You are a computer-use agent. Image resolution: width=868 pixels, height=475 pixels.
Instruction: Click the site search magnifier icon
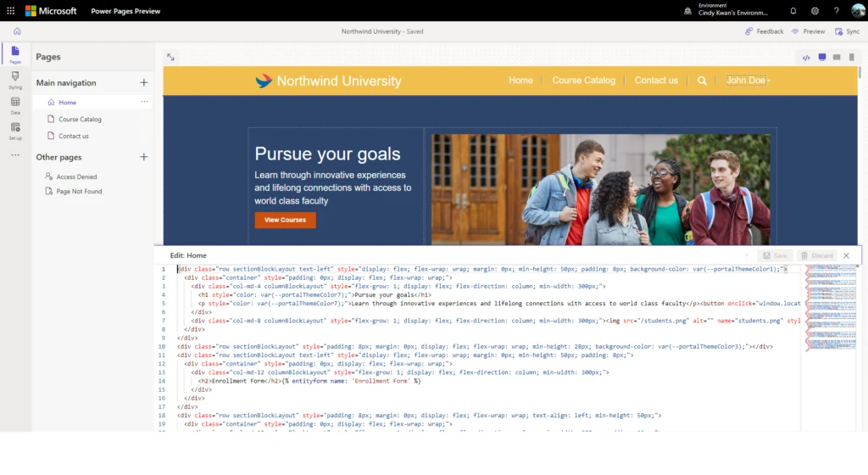pyautogui.click(x=702, y=81)
